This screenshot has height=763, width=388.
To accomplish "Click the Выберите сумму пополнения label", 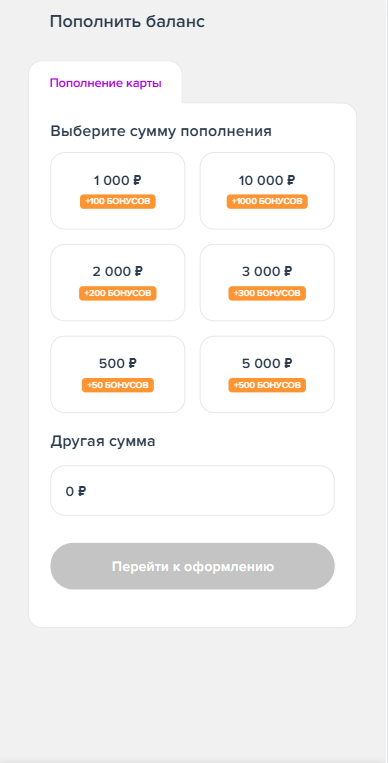I will point(161,131).
